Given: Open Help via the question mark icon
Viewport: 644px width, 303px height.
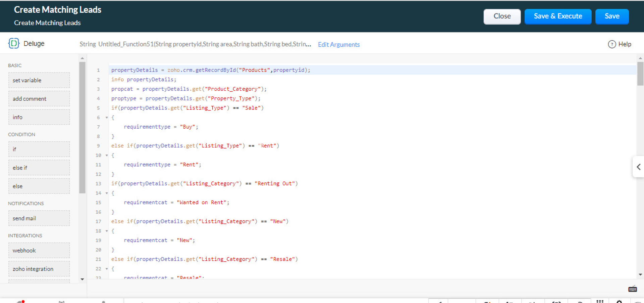Looking at the screenshot, I should coord(612,44).
